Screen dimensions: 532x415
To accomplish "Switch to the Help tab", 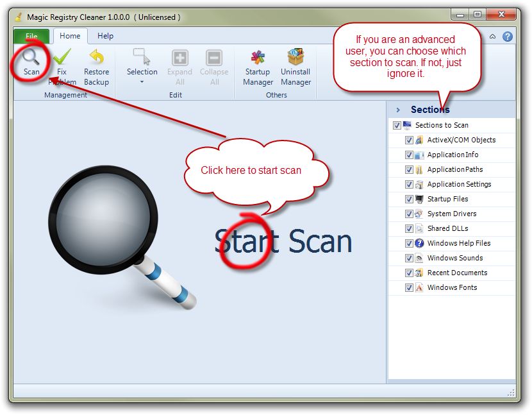I will pos(105,36).
